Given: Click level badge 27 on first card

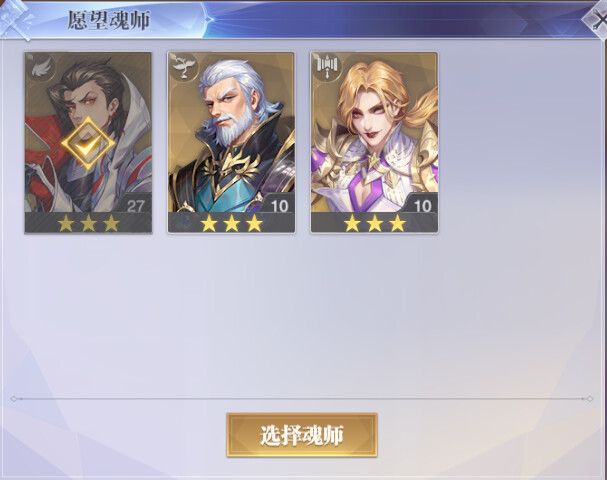Looking at the screenshot, I should click(135, 206).
